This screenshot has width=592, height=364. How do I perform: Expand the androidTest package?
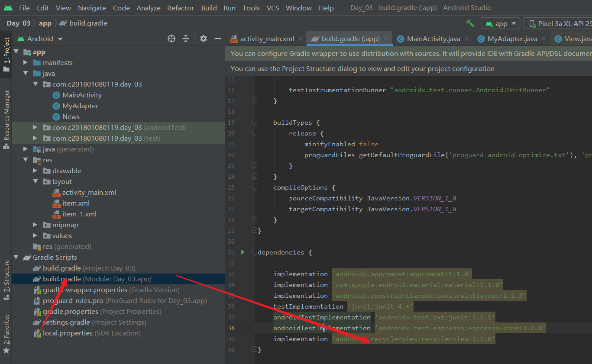point(36,128)
